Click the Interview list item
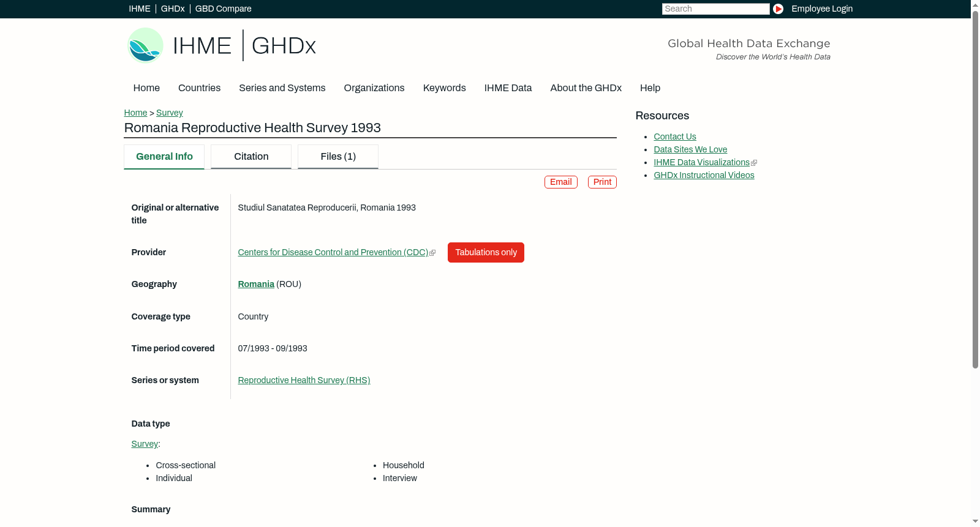The height and width of the screenshot is (527, 980). coord(400,479)
